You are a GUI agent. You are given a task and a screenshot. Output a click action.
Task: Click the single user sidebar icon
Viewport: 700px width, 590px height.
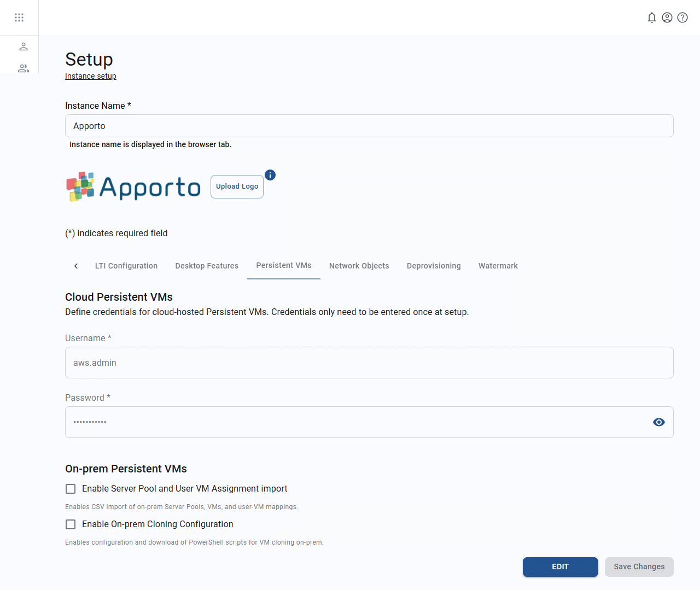(x=24, y=46)
